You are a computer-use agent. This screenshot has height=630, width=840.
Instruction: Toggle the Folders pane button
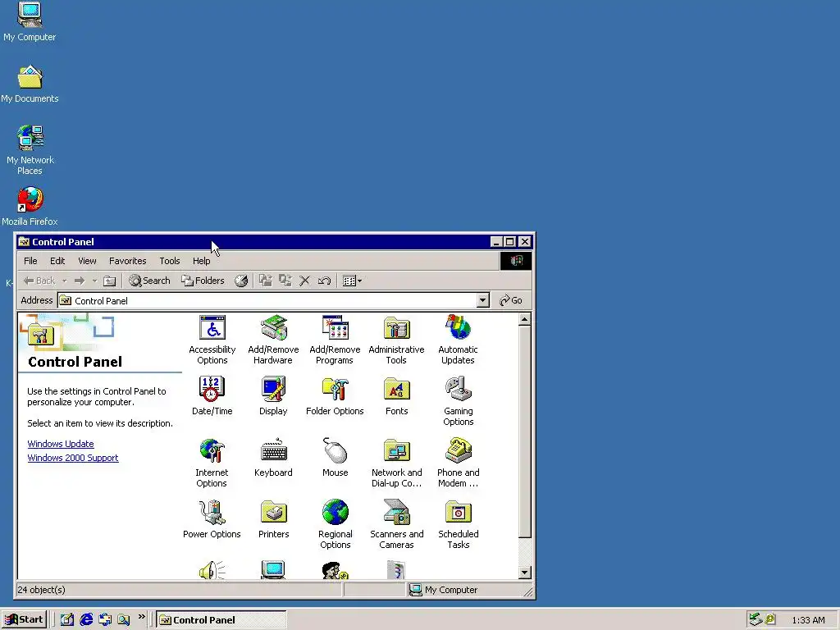point(203,281)
